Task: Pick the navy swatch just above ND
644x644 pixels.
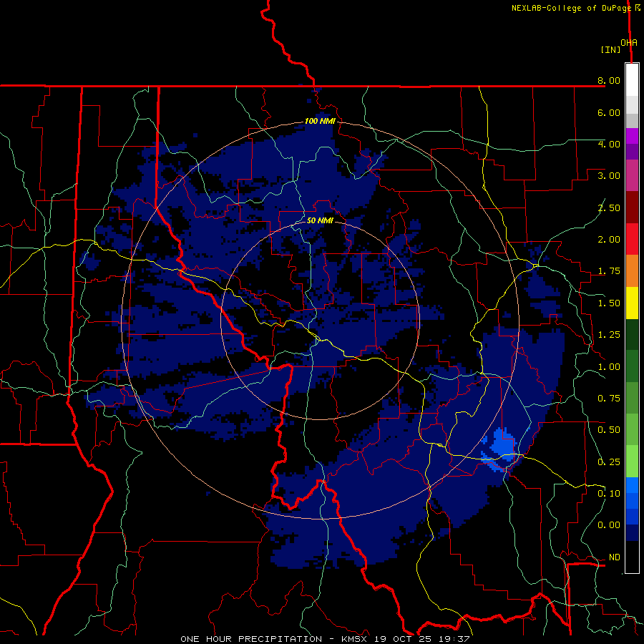Action: 632,532
